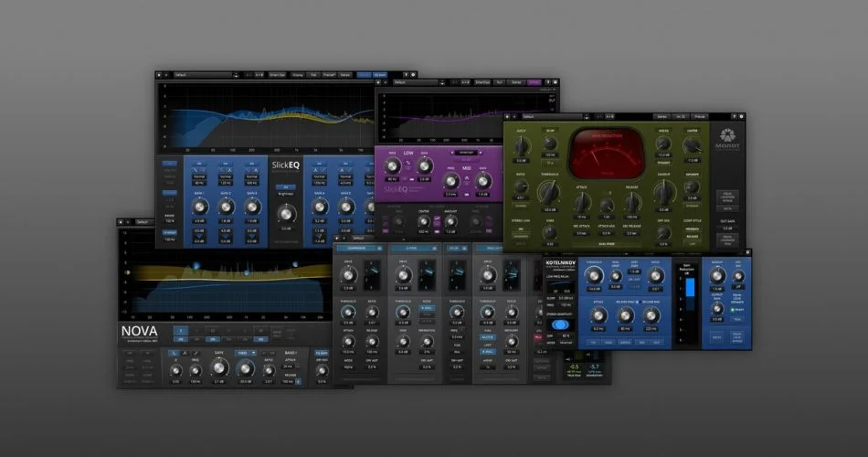Viewport: 868px width, 457px height.
Task: Click MID band shape icon in purple SlickEQ
Action: [467, 178]
